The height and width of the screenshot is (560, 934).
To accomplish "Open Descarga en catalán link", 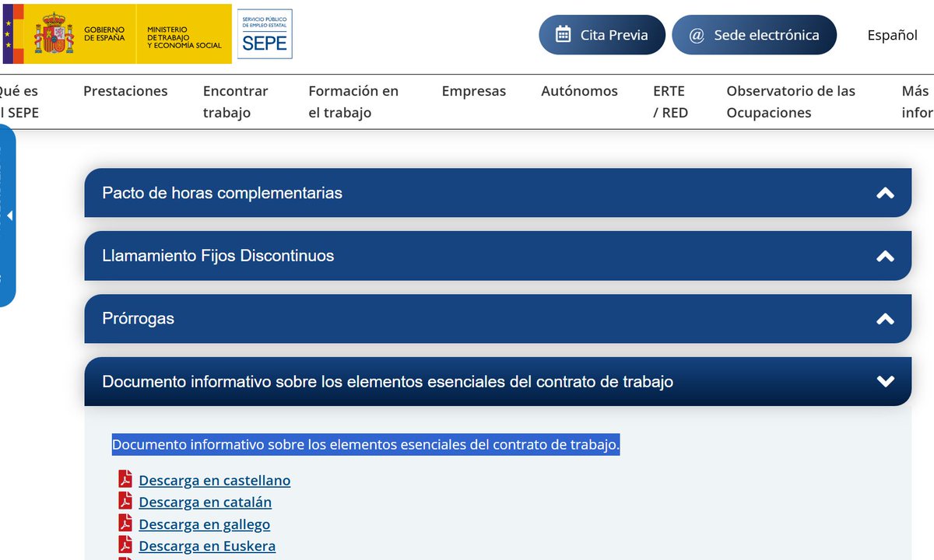I will [205, 502].
